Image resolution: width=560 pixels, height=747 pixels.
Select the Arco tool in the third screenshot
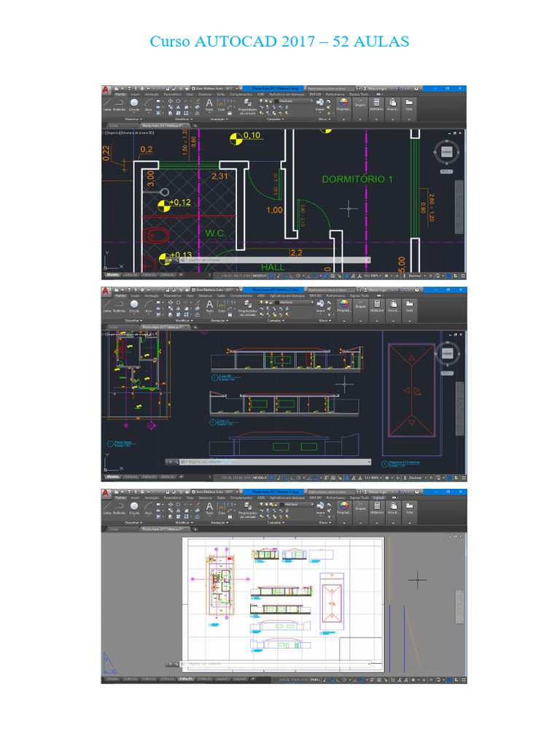148,508
